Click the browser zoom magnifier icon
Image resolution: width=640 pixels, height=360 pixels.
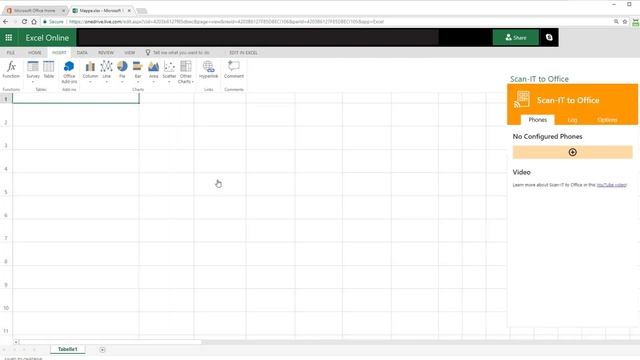(x=616, y=21)
